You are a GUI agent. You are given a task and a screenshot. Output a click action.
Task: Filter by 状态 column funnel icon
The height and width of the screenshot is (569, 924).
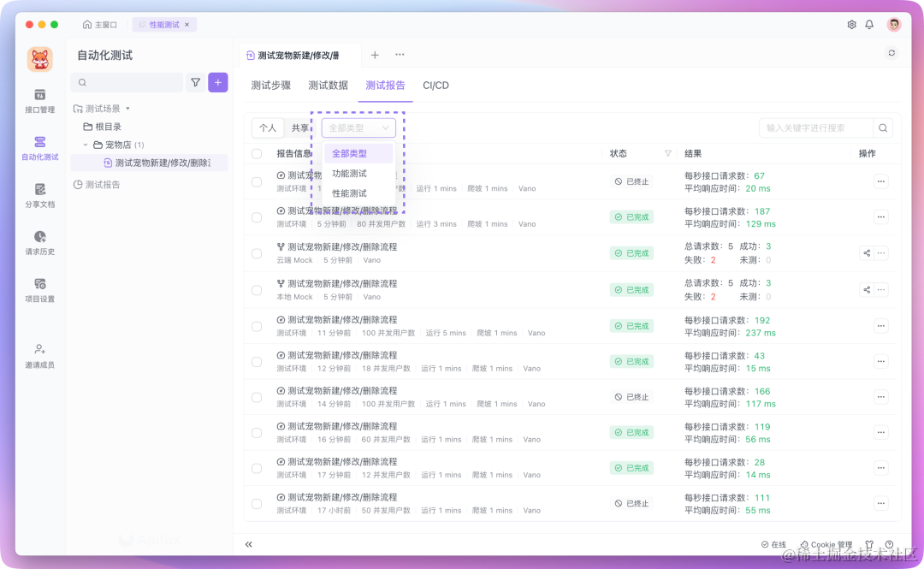pos(667,153)
